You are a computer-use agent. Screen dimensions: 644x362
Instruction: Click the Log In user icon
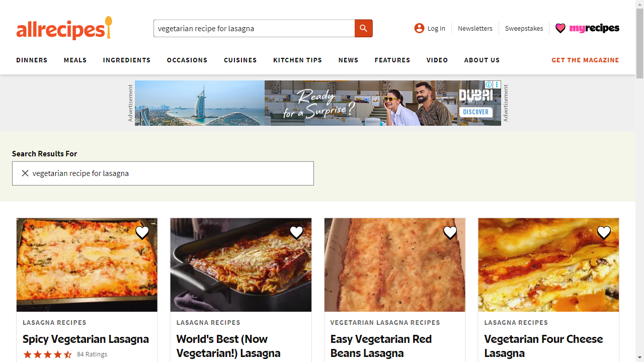pos(419,28)
